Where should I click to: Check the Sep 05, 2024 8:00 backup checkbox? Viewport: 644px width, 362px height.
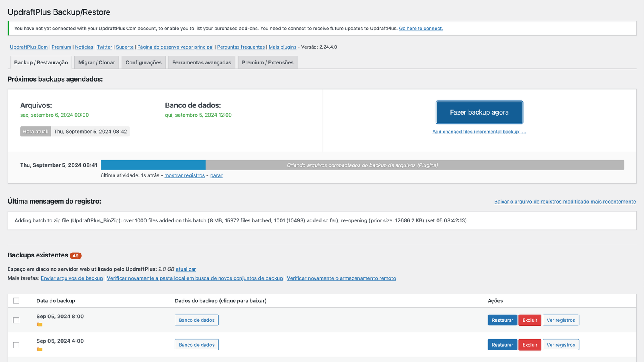[x=16, y=320]
